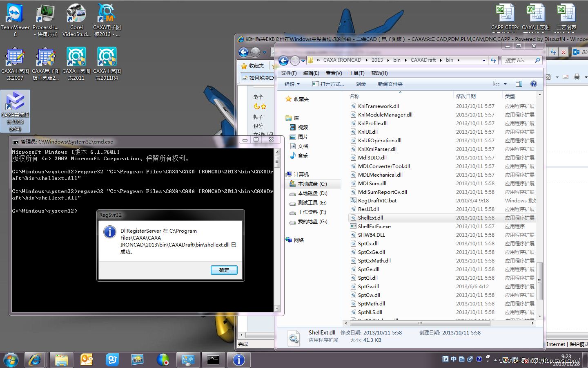The width and height of the screenshot is (588, 368).
Task: Click the search bin input field
Action: (518, 61)
